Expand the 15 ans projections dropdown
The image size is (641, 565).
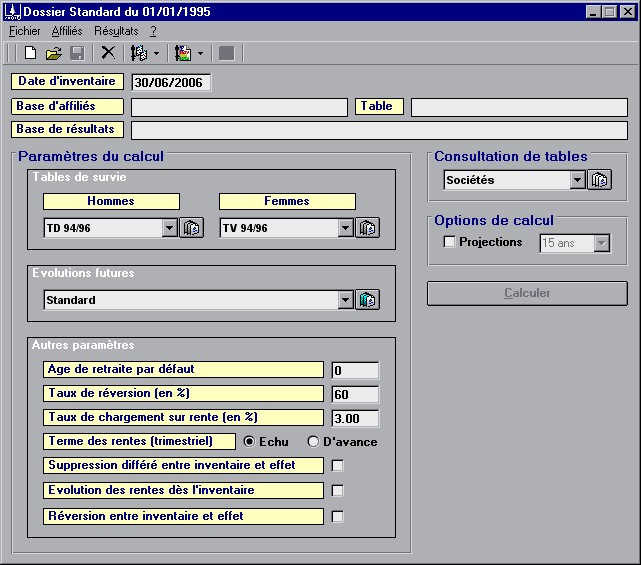tap(601, 243)
